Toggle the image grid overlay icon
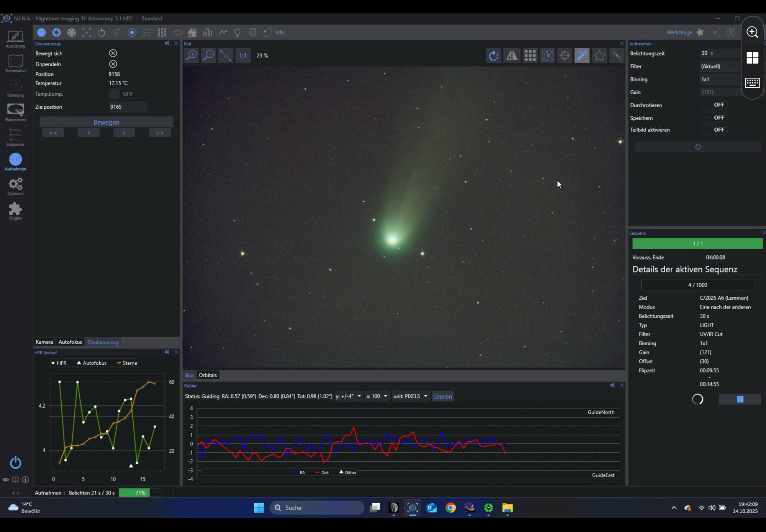Viewport: 766px width, 532px height. pyautogui.click(x=530, y=55)
